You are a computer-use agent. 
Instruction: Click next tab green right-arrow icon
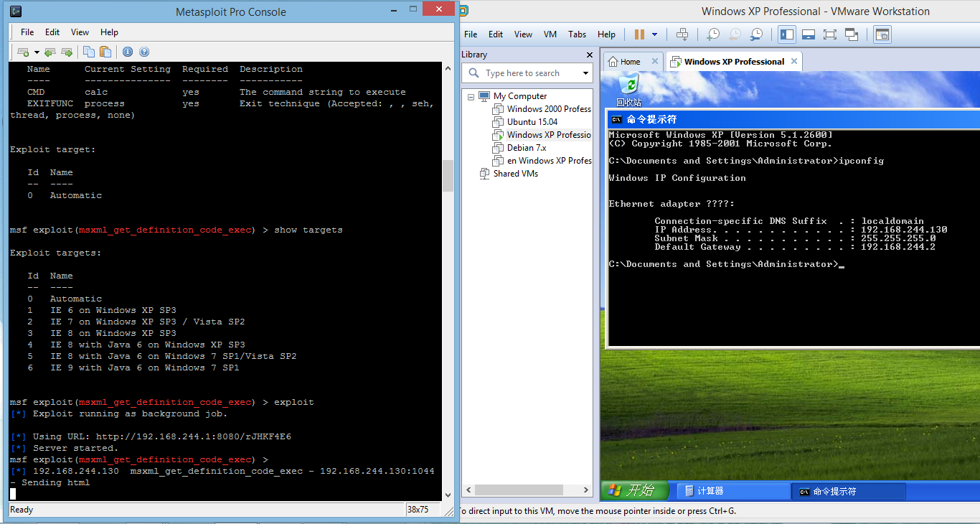67,52
